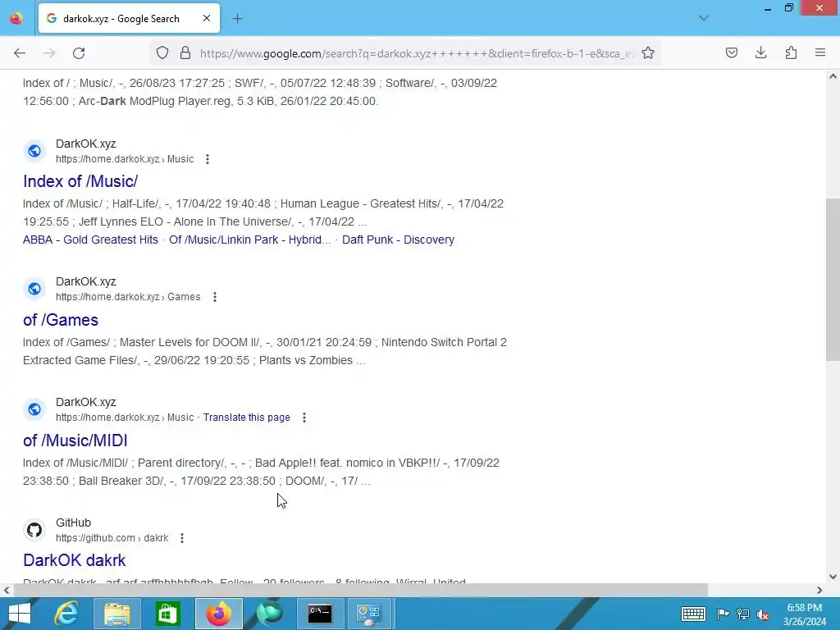Reload the current page
This screenshot has width=840, height=630.
79,53
